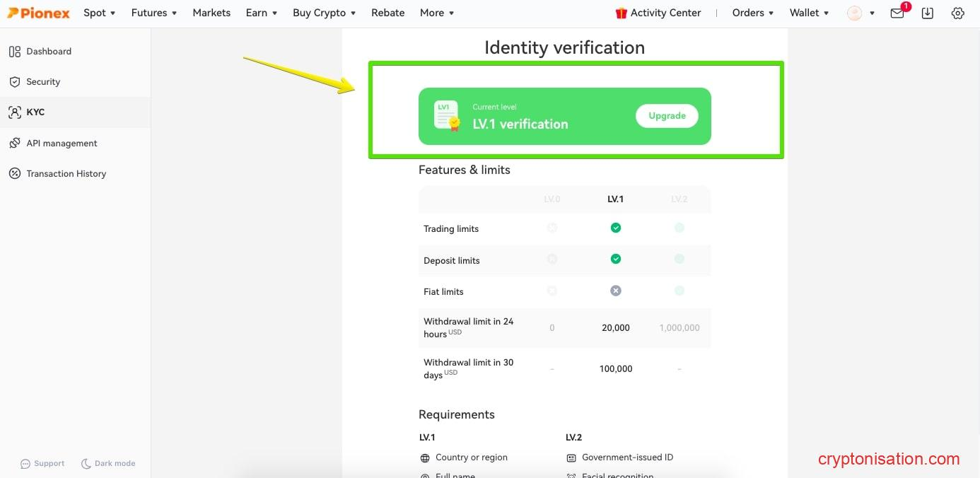Click the Activity Center gift icon

(x=622, y=13)
